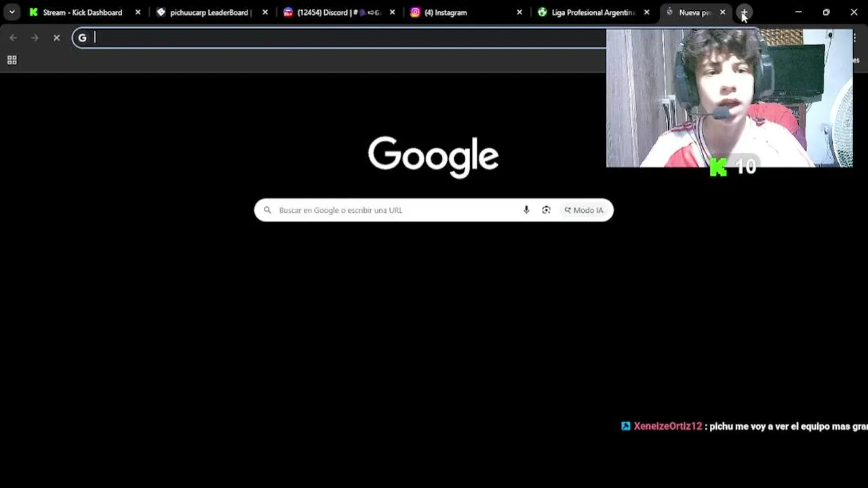Open a new tab with plus button

coord(744,12)
